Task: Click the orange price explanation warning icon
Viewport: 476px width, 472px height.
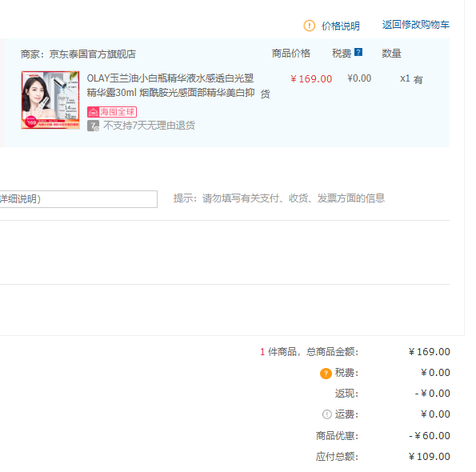Action: tap(309, 26)
